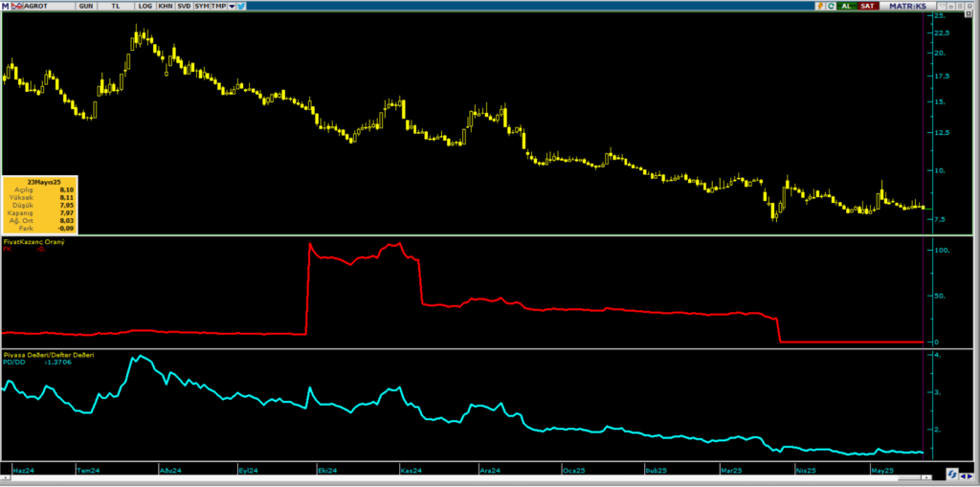Image resolution: width=980 pixels, height=487 pixels.
Task: Click the PD/DD 1,3706 value label
Action: click(37, 362)
